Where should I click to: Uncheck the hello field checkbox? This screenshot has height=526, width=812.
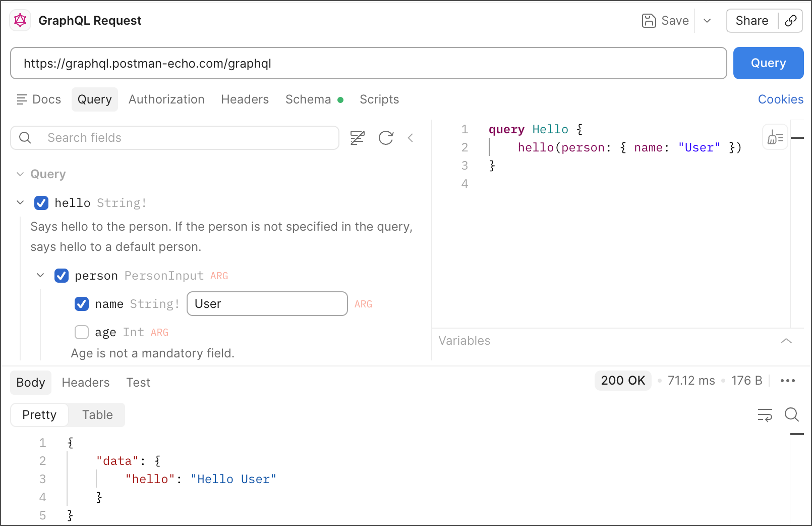tap(41, 203)
